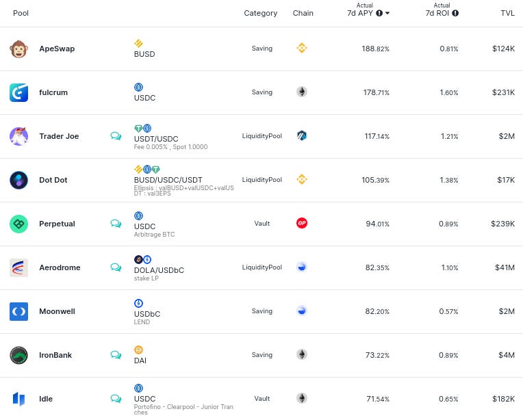
Task: Sort by 7d ROI column header
Action: [437, 13]
